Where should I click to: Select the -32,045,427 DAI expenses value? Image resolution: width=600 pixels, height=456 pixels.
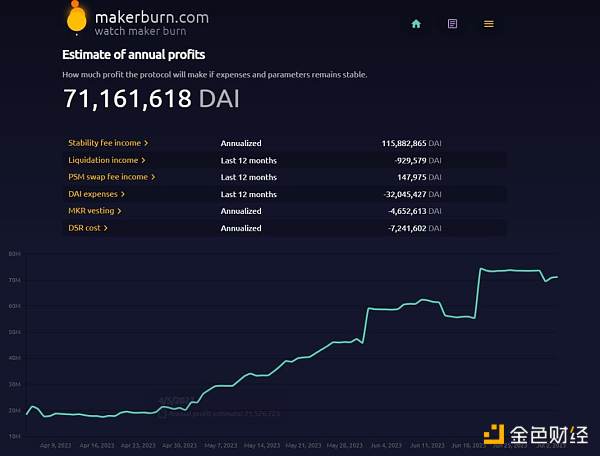tap(412, 194)
